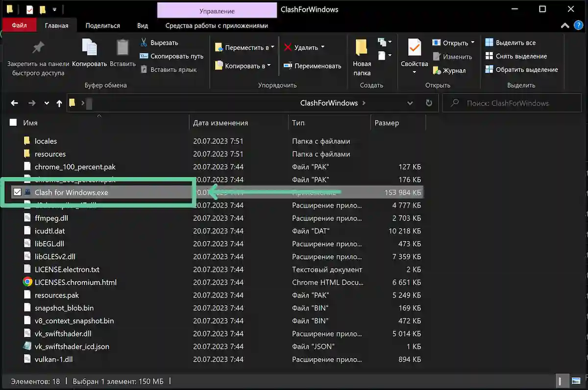This screenshot has width=588, height=390.
Task: Click Снять выделение (Select none)
Action: 516,56
